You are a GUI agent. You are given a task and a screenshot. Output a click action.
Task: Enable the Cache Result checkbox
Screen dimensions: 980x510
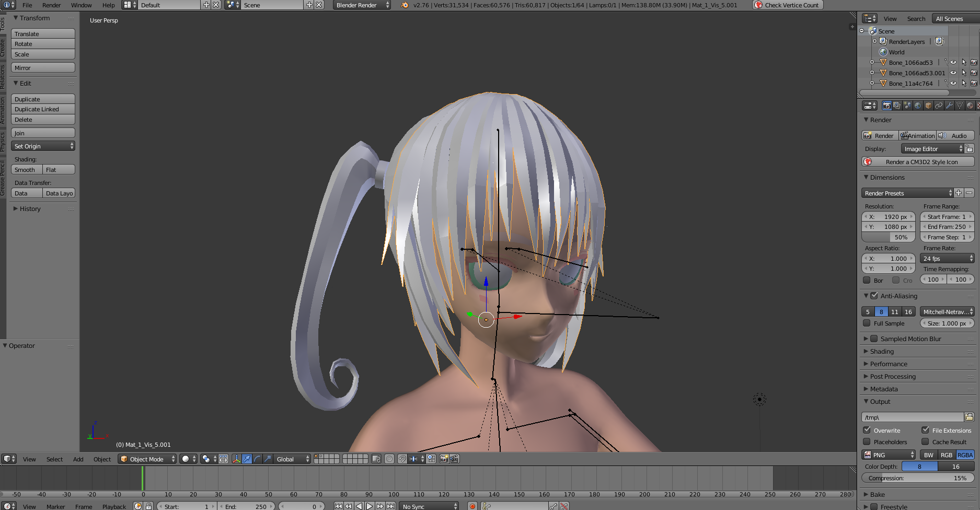point(925,442)
